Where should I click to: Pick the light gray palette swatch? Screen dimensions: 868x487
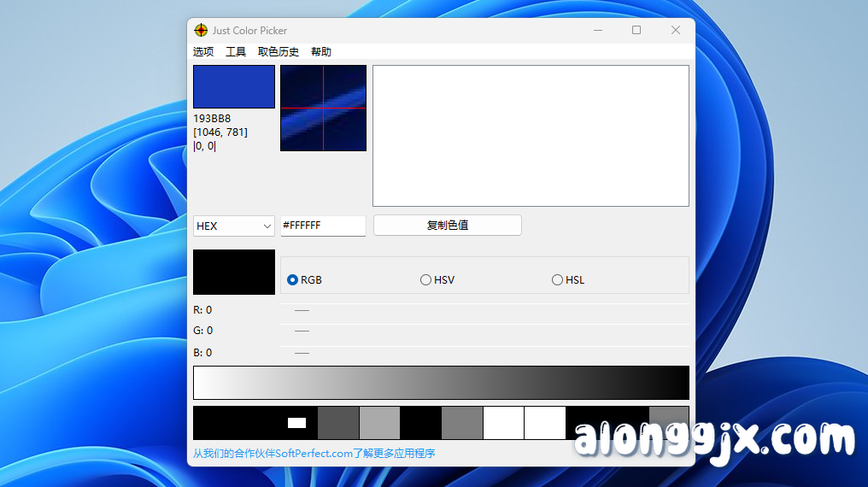[379, 423]
